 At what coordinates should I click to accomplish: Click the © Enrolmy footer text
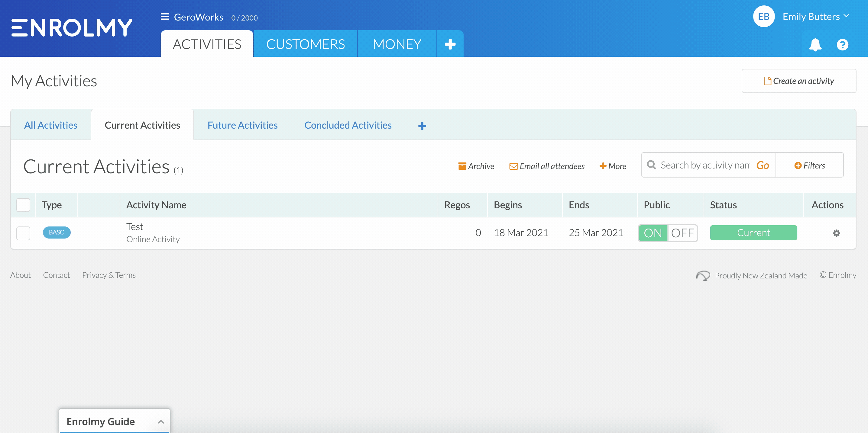[x=838, y=275]
